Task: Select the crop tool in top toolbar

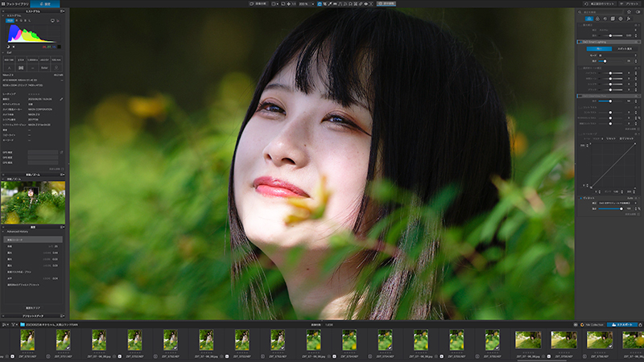Action: pos(324,4)
